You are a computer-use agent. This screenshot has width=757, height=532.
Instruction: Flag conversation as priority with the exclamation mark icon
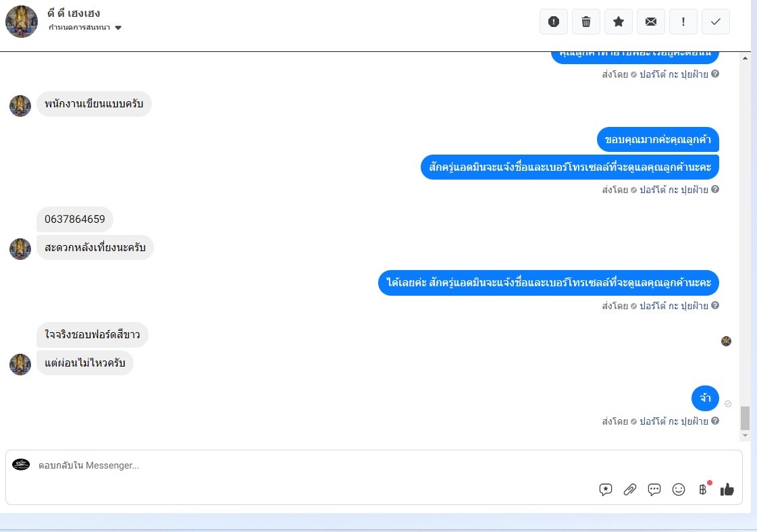click(x=683, y=22)
